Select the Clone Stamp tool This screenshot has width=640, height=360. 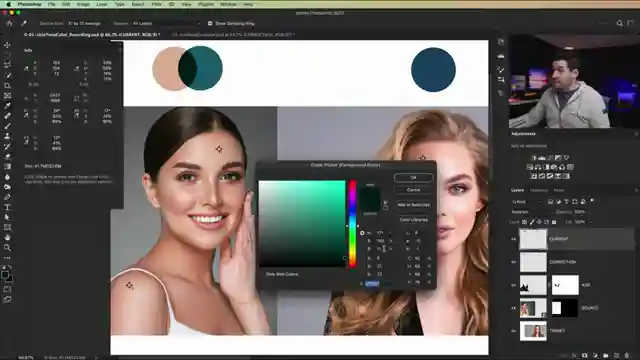coord(7,136)
